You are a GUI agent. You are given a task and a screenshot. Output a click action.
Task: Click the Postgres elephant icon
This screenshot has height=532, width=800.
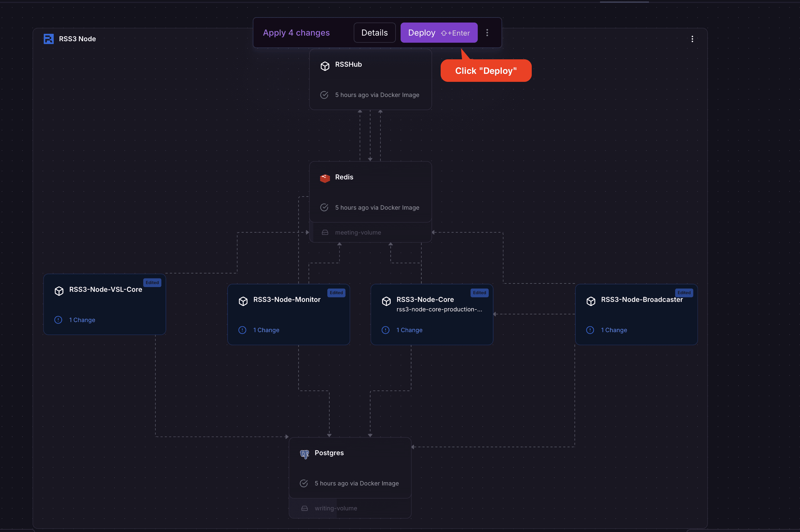pyautogui.click(x=304, y=454)
